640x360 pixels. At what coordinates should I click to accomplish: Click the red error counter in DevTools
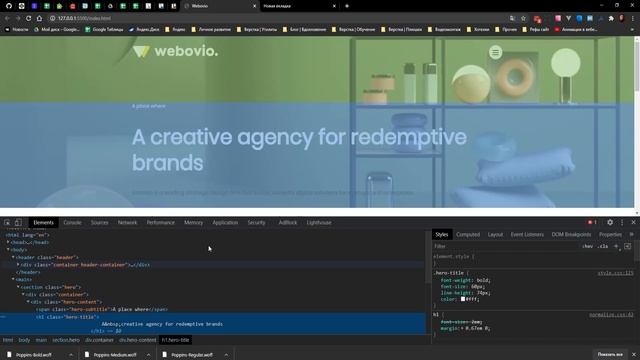[592, 222]
